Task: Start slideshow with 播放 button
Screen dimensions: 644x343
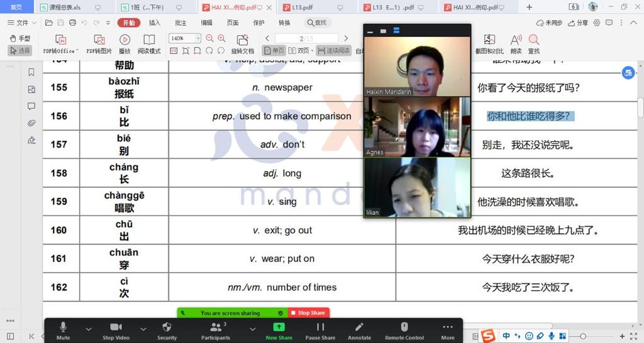Action: pyautogui.click(x=125, y=45)
